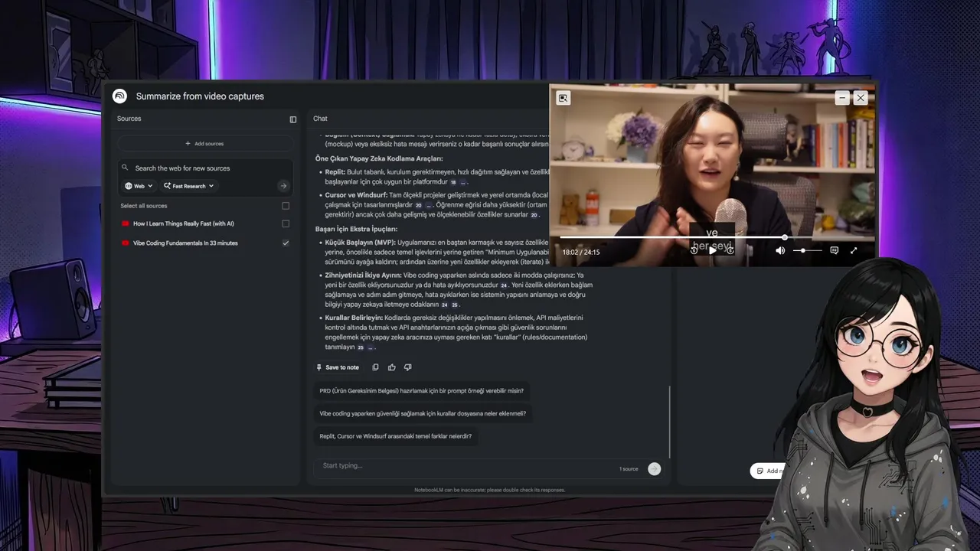Mute the video with the speaker icon
The width and height of the screenshot is (980, 551).
[780, 250]
